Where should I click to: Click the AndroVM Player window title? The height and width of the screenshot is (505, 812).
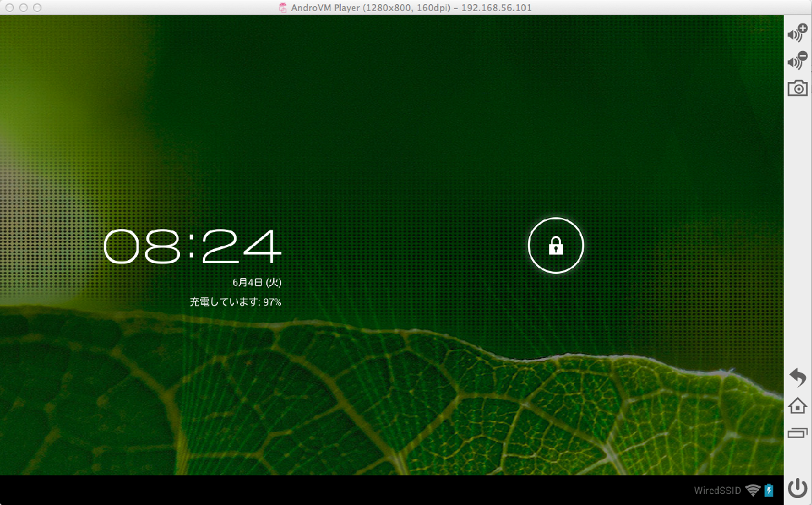click(411, 8)
